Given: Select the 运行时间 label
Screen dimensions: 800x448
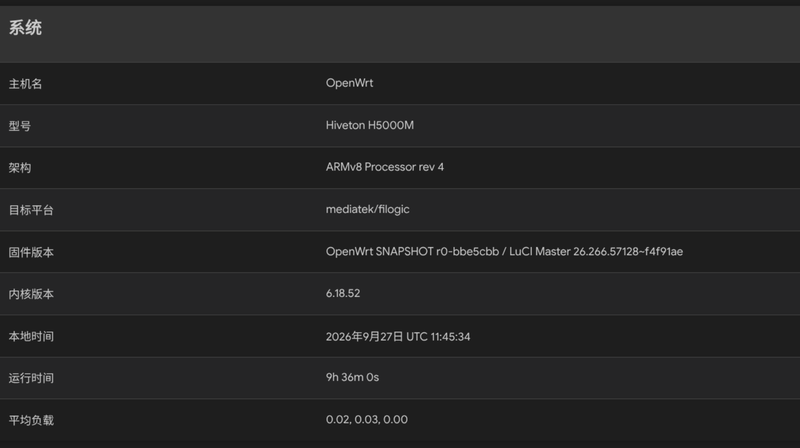Looking at the screenshot, I should click(31, 378).
